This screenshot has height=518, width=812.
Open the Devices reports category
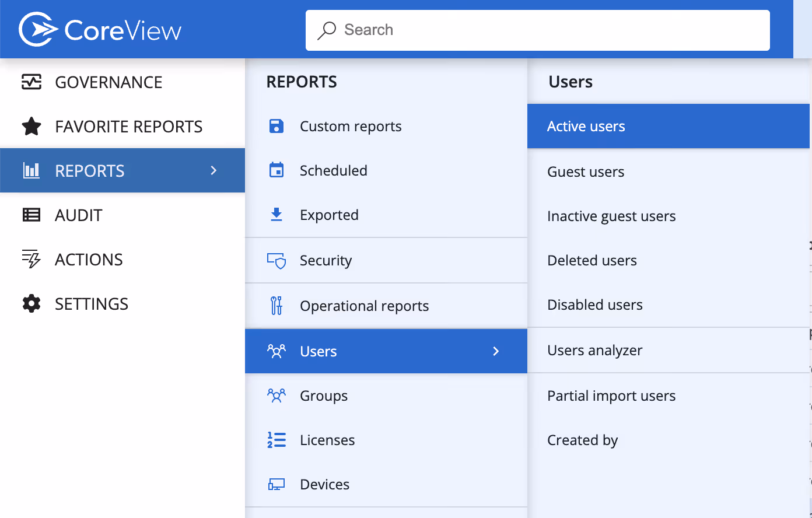pyautogui.click(x=386, y=484)
